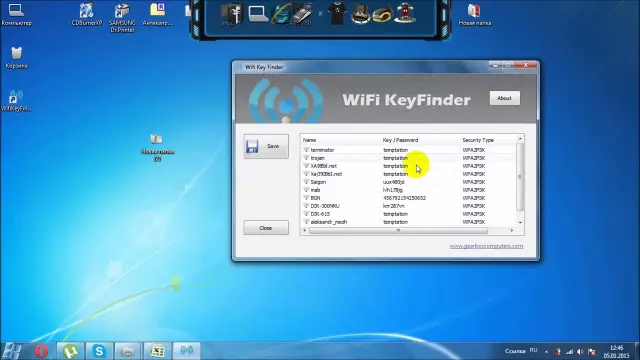Minimize the Wifi Key Finder window
The height and width of the screenshot is (360, 640).
point(495,65)
